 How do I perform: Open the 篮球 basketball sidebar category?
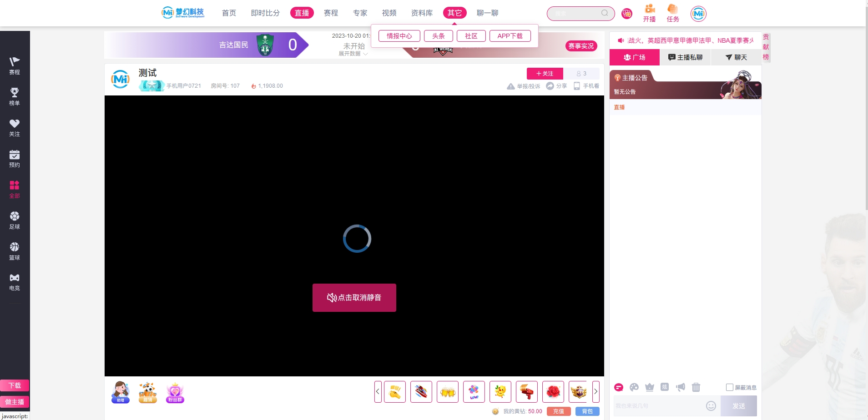point(15,251)
